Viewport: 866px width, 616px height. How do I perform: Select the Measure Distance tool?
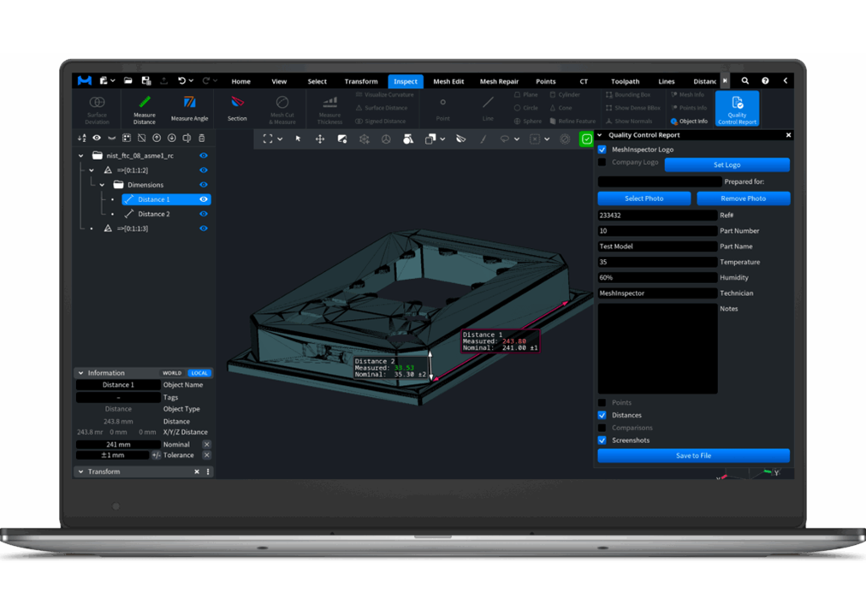pos(145,109)
